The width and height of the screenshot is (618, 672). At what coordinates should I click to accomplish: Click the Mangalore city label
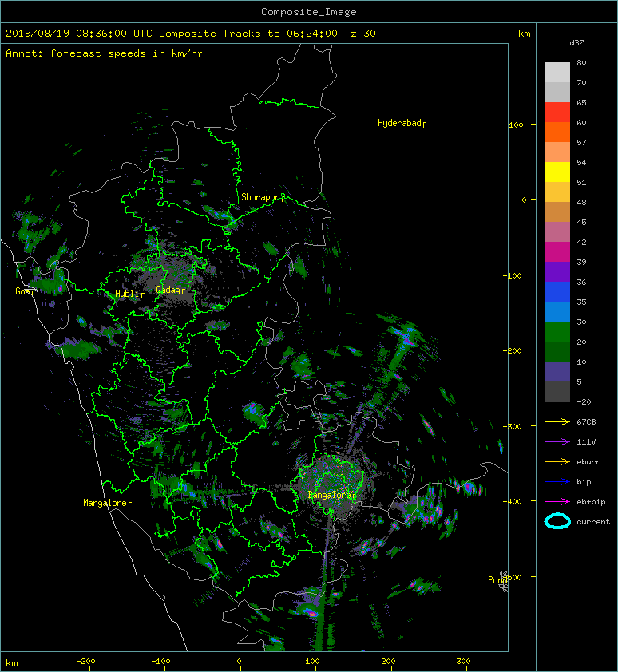pos(105,503)
